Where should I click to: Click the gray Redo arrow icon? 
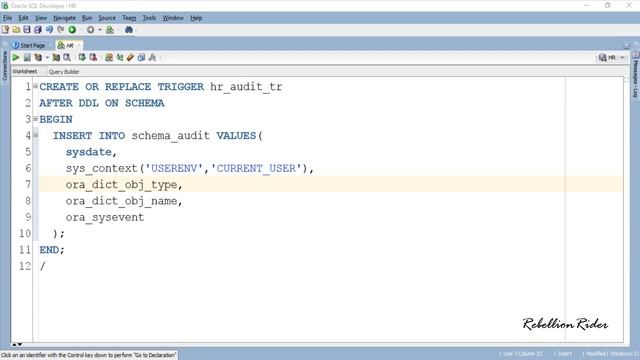(61, 30)
